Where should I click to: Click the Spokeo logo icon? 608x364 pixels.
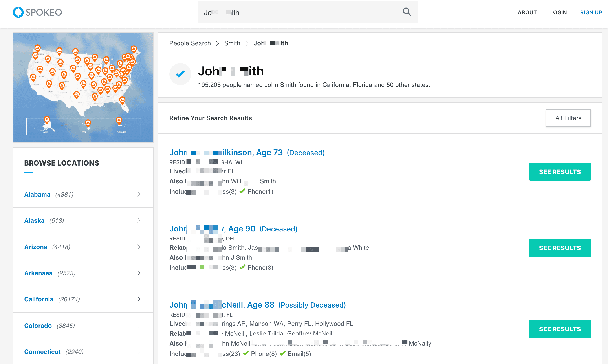click(18, 12)
